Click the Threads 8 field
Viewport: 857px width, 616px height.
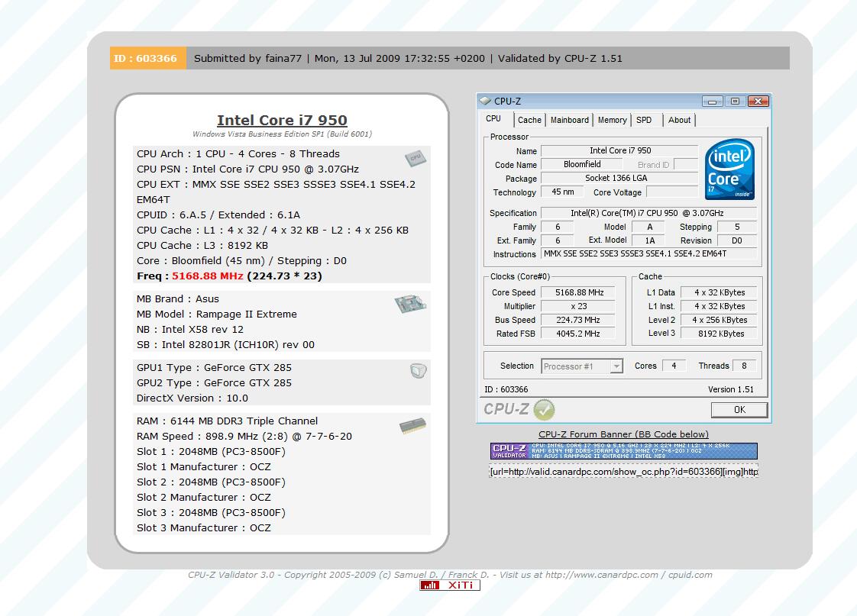tap(745, 366)
